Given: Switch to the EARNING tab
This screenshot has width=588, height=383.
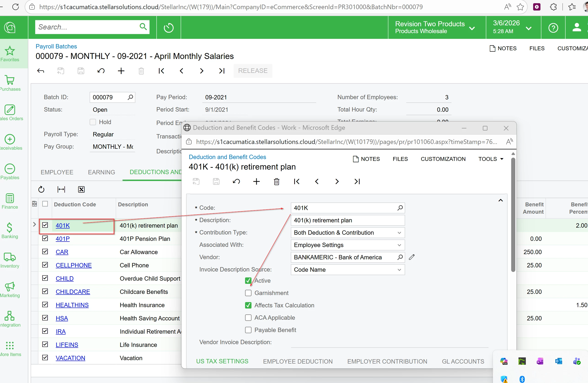Looking at the screenshot, I should pyautogui.click(x=101, y=172).
